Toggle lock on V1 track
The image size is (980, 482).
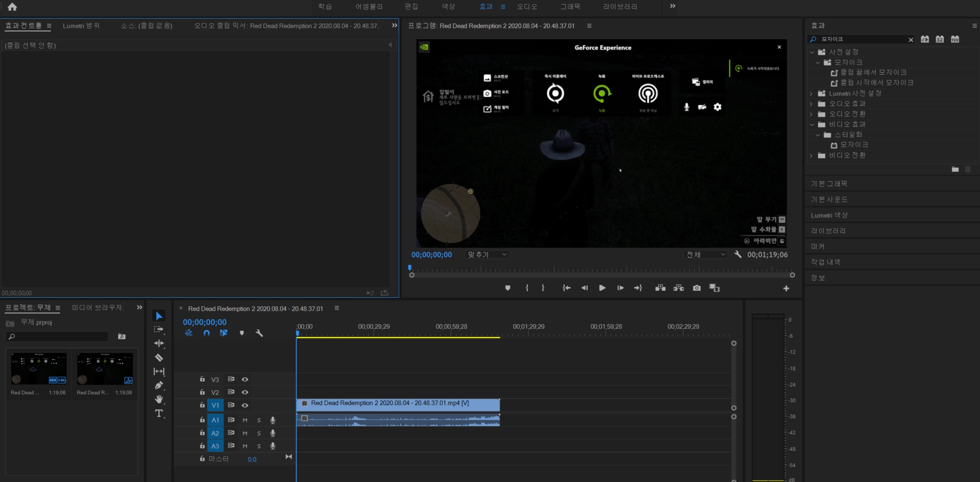coord(202,405)
